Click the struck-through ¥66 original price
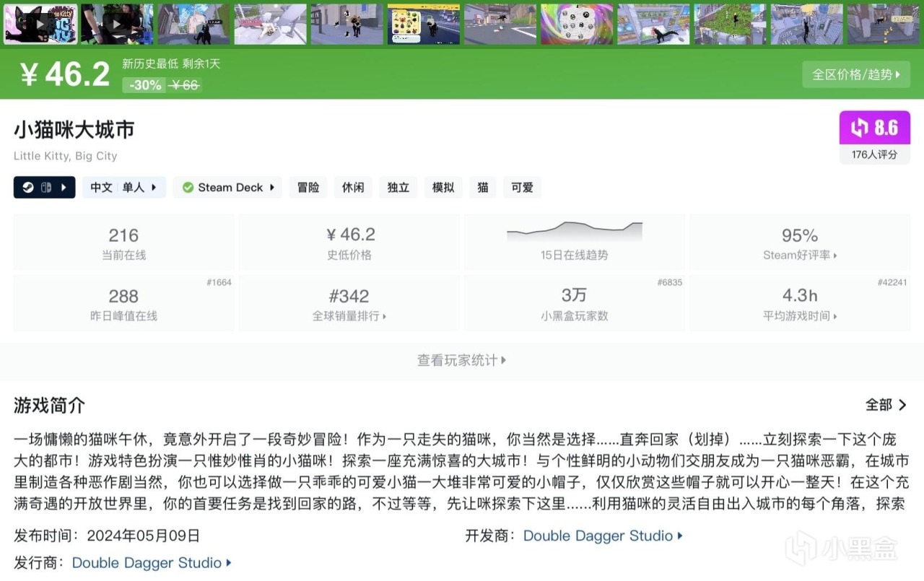Viewport: 924px width, 581px height. coord(184,85)
